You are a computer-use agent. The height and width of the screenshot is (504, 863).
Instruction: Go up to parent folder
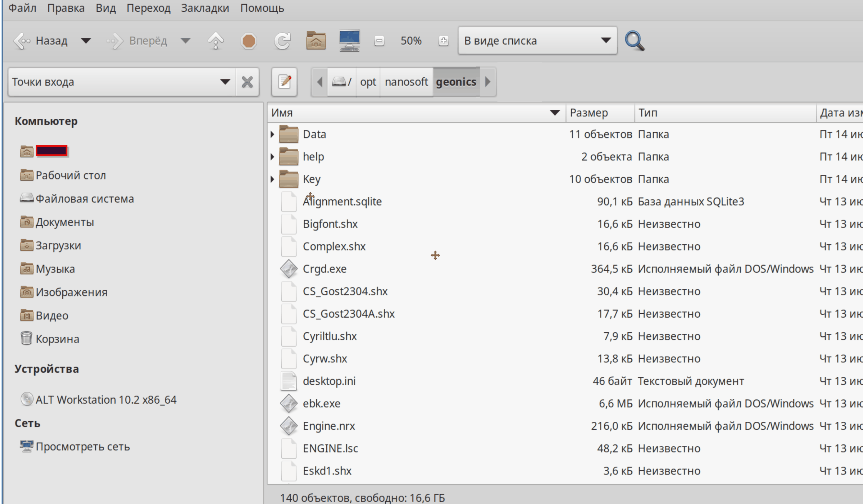pyautogui.click(x=216, y=41)
